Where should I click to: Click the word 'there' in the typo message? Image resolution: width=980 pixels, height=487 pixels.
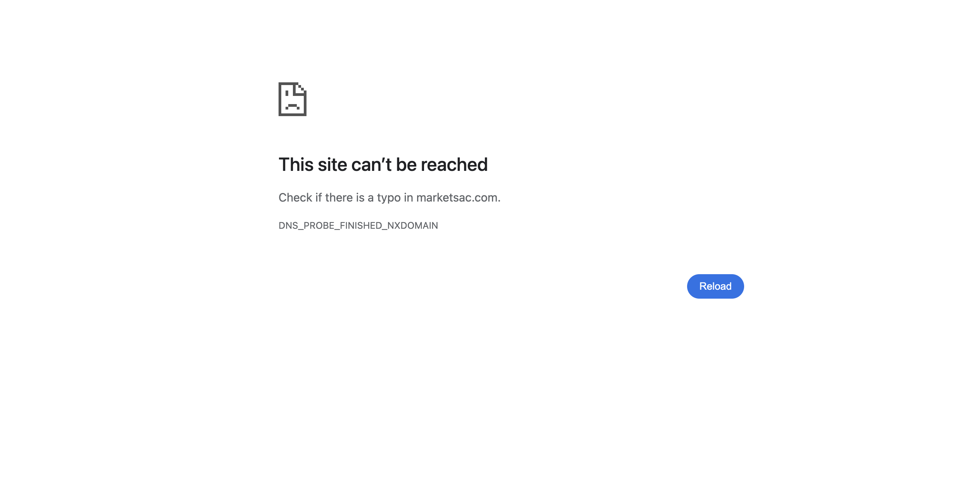tap(339, 197)
